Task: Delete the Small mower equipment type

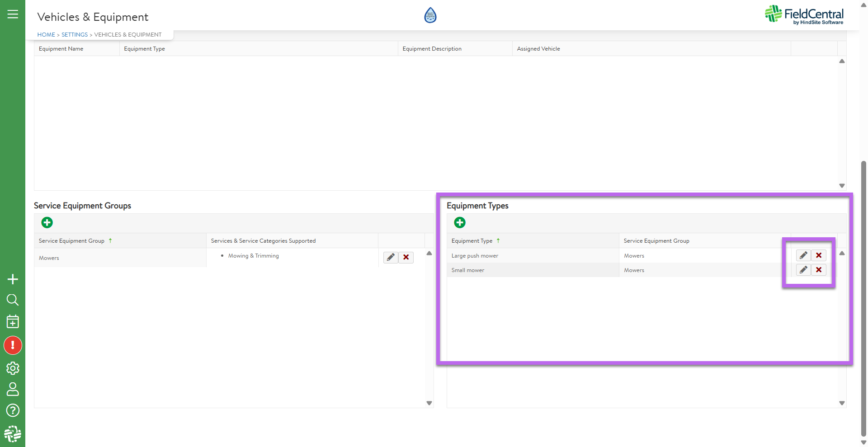Action: (819, 270)
